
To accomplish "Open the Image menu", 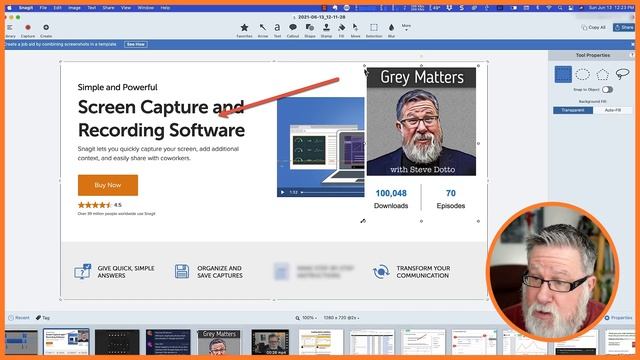I will pos(74,8).
